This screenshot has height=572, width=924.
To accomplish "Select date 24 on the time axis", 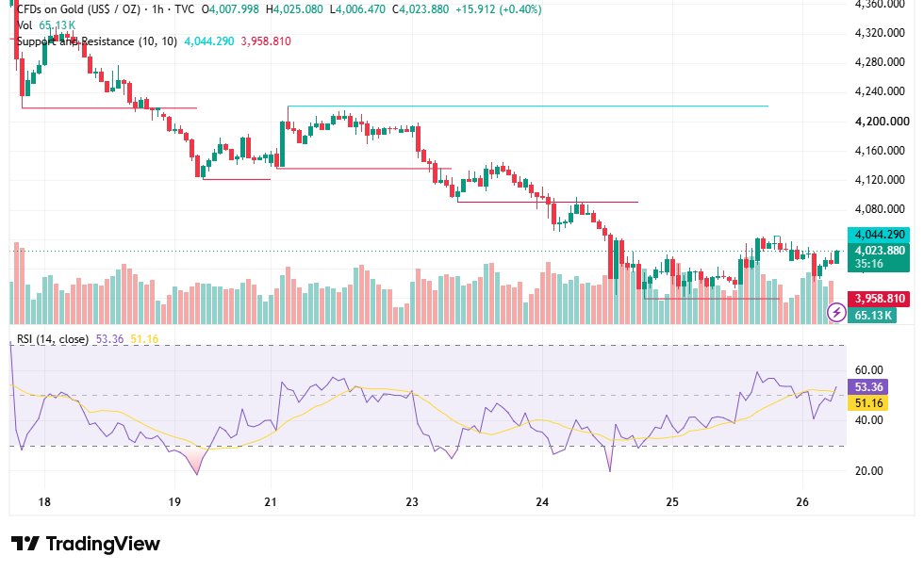I will tap(542, 502).
